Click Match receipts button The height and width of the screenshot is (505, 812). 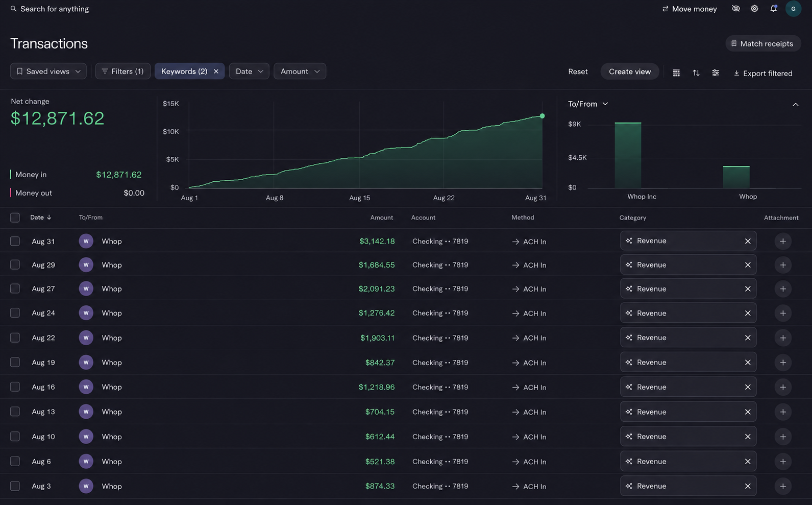[x=762, y=43]
